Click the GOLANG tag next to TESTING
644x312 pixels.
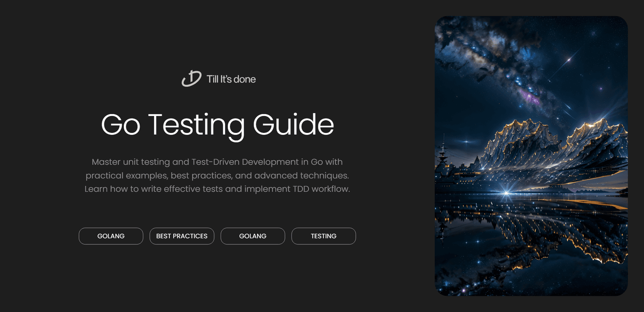coord(253,236)
